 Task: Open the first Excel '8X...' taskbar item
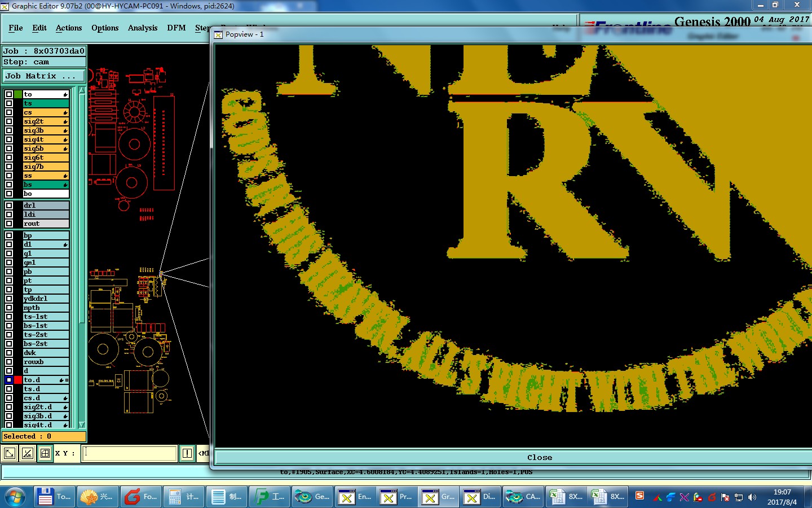point(566,497)
